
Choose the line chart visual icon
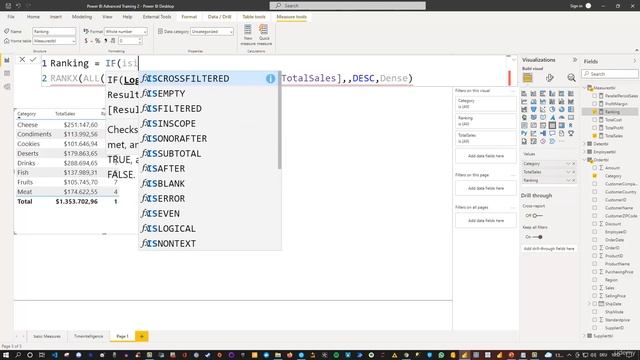pos(524,102)
